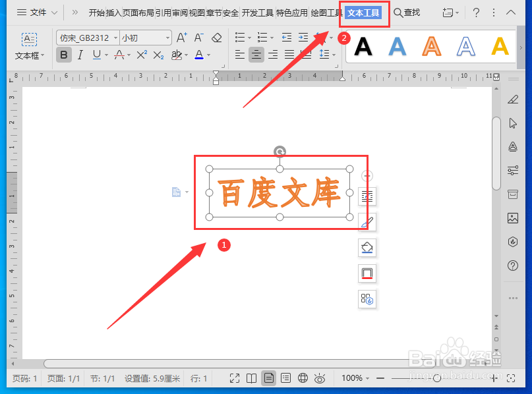The width and height of the screenshot is (532, 394).
Task: Switch to the 审阅 tab
Action: [x=180, y=13]
